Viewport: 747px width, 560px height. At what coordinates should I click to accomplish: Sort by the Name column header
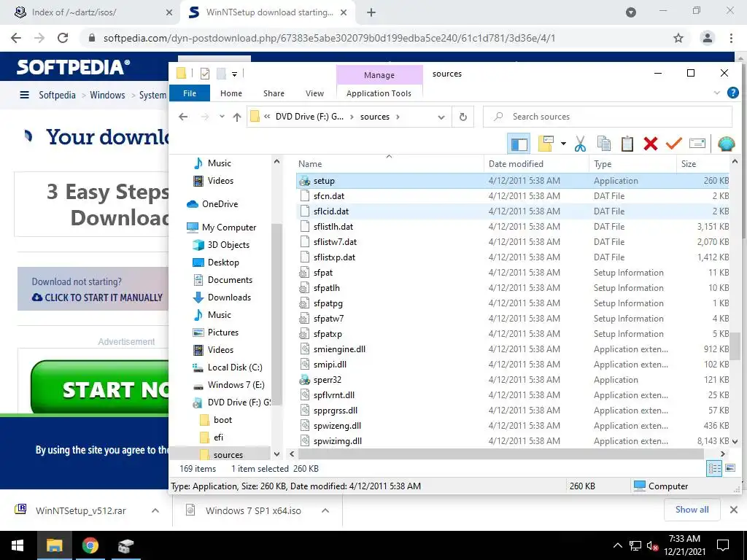point(390,164)
